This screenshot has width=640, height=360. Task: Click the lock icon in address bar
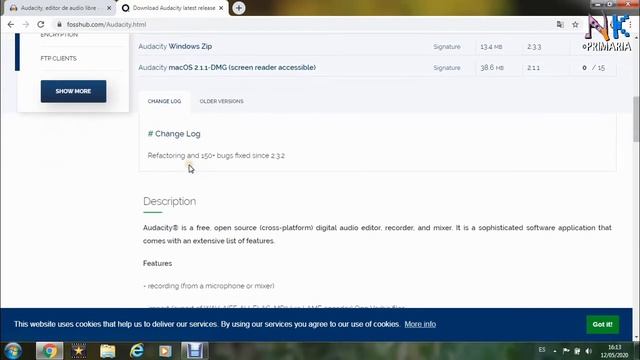(x=60, y=24)
